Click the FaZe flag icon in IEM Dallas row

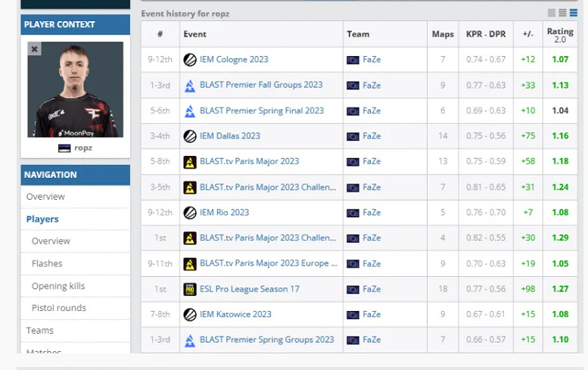[x=353, y=136]
